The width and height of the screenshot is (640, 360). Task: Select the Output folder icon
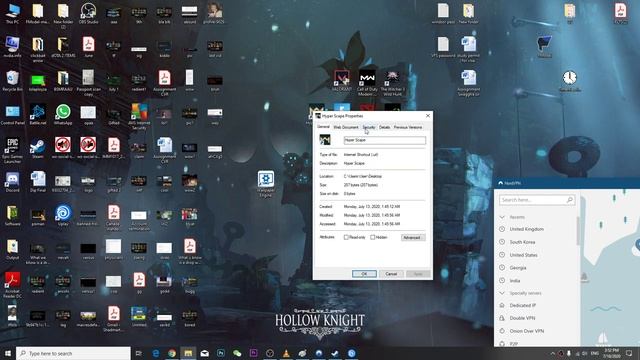(x=12, y=249)
